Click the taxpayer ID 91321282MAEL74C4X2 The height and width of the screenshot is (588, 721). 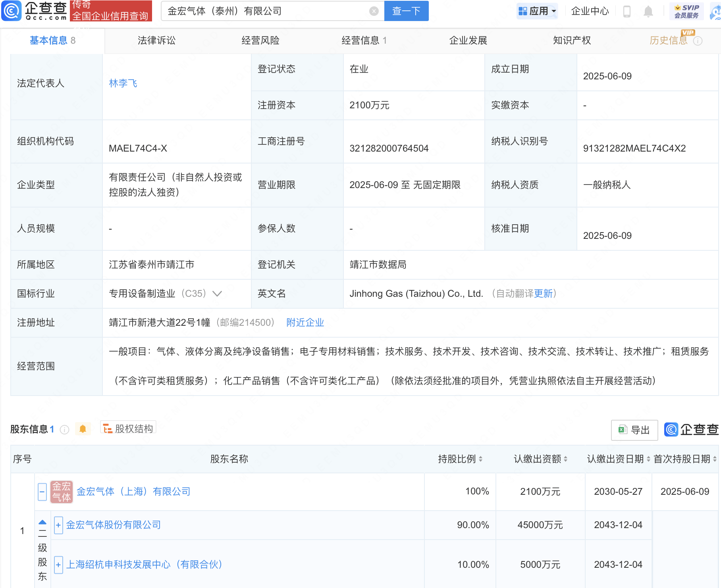pyautogui.click(x=634, y=148)
